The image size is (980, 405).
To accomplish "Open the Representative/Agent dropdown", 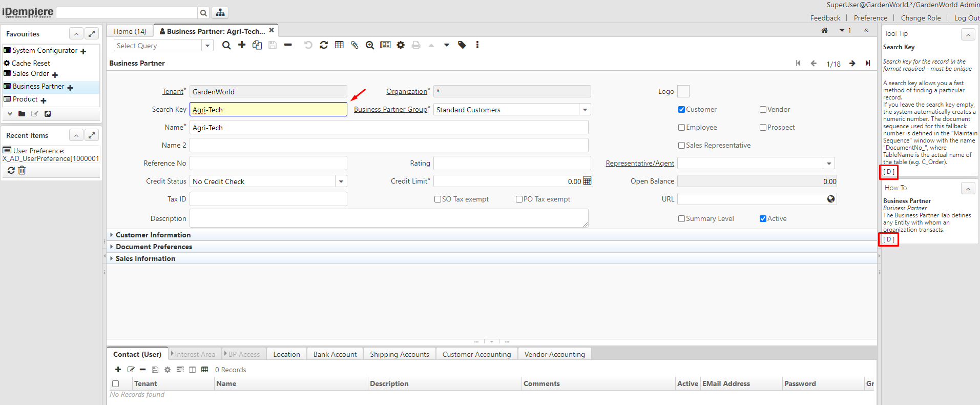I will click(829, 164).
